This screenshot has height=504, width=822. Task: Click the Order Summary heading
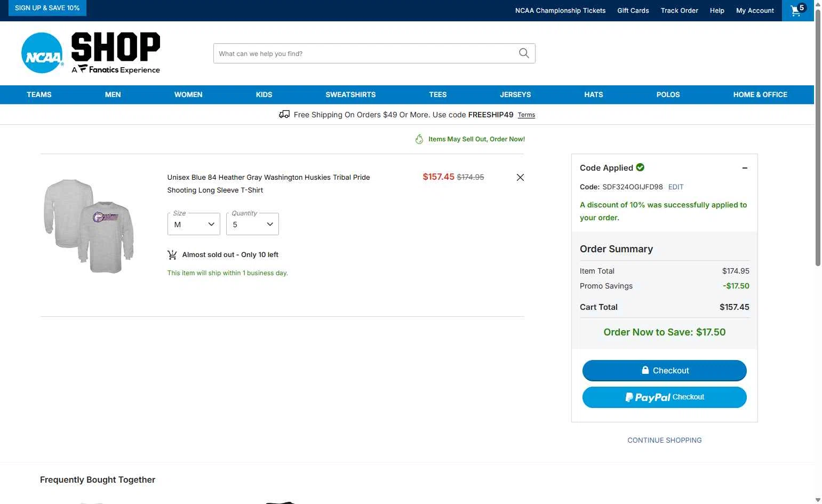(616, 249)
